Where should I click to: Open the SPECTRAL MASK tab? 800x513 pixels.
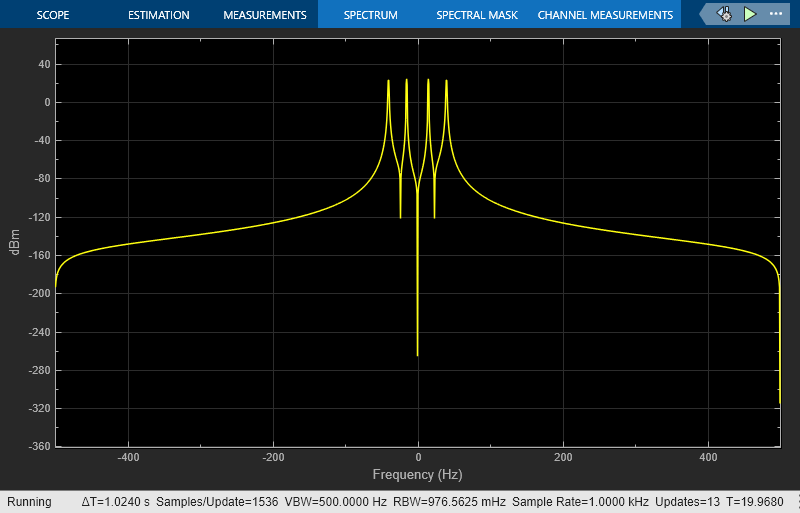pos(477,15)
